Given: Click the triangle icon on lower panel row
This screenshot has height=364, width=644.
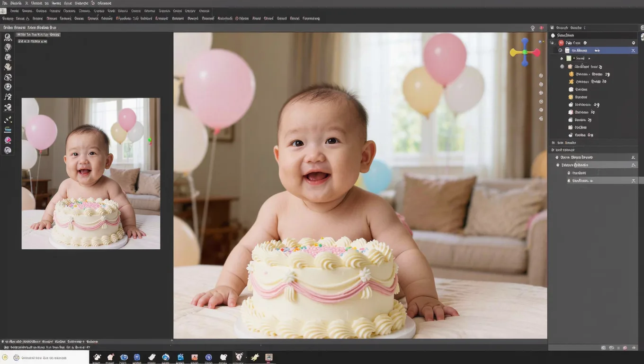Looking at the screenshot, I should point(634,165).
